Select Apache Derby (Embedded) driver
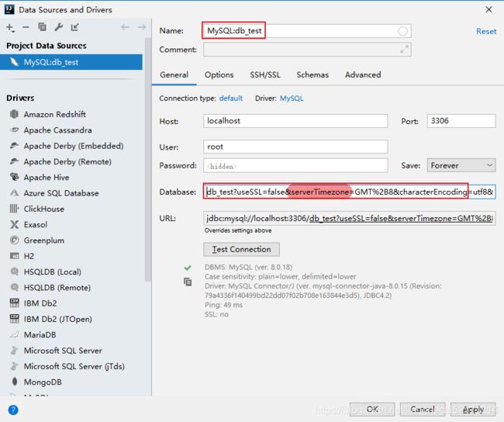The height and width of the screenshot is (422, 504). point(74,146)
